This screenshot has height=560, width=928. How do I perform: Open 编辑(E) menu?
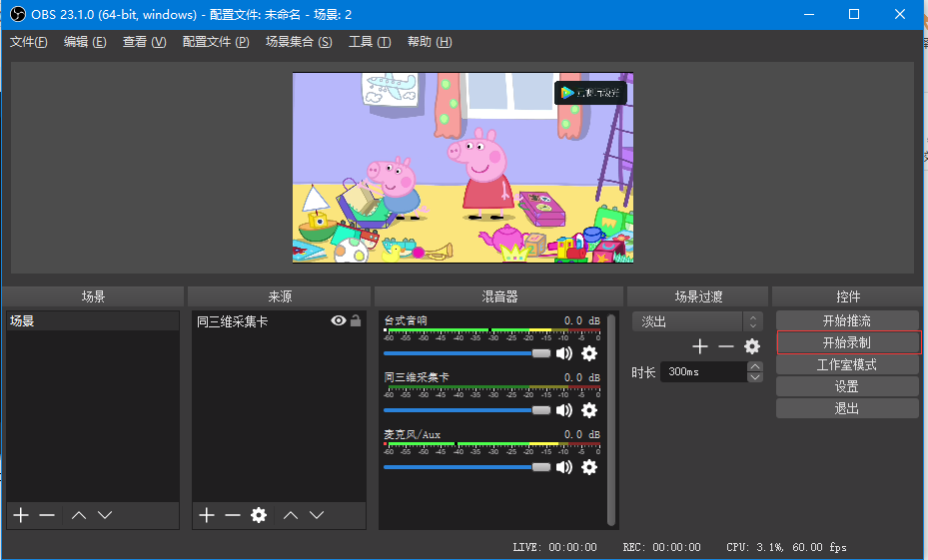[x=85, y=42]
